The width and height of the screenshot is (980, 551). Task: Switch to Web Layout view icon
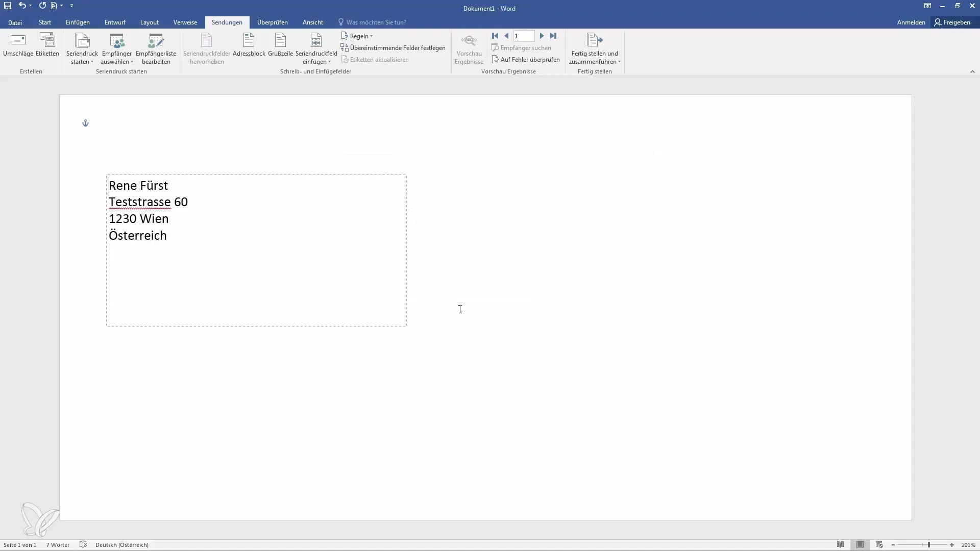point(879,545)
